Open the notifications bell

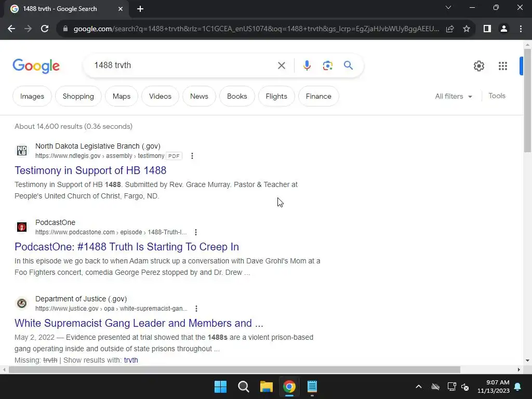(x=518, y=387)
